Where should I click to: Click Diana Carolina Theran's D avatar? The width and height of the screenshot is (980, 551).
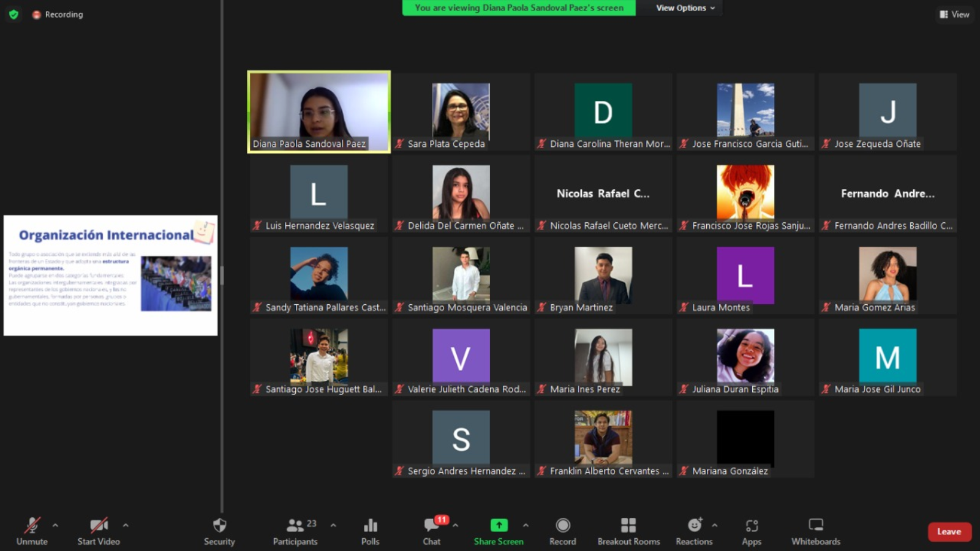[603, 110]
